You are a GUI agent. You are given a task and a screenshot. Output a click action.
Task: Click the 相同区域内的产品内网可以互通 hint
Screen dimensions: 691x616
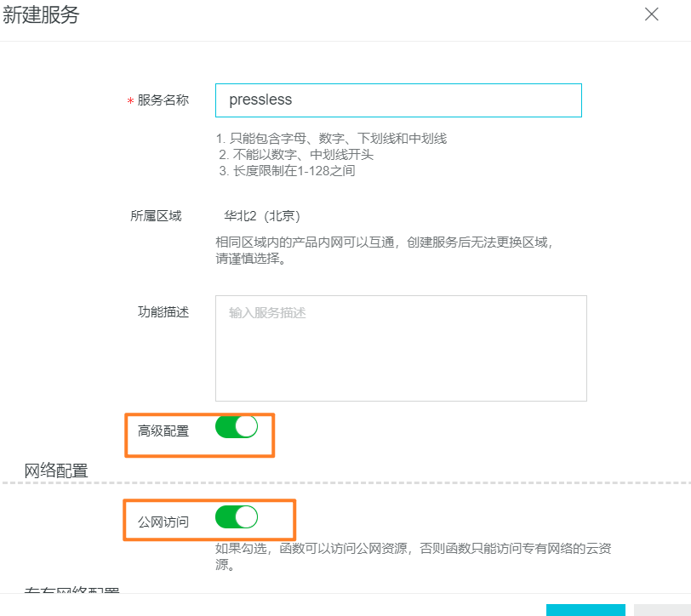pyautogui.click(x=384, y=250)
